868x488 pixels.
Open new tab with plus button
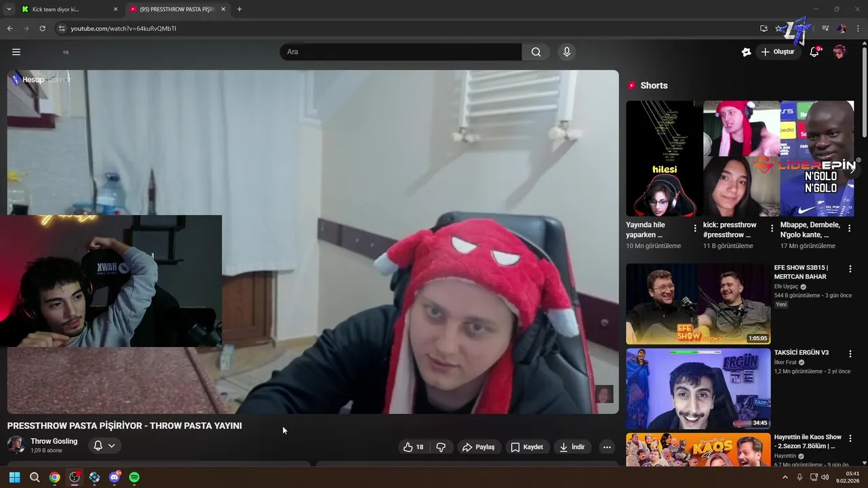pyautogui.click(x=239, y=9)
